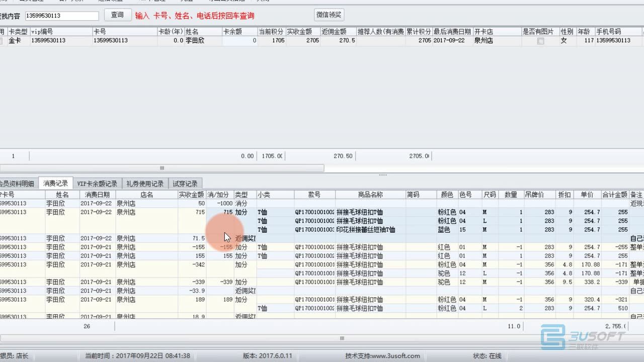Image resolution: width=644 pixels, height=362 pixels.
Task: Click the 类型 column header
Action: click(x=245, y=195)
